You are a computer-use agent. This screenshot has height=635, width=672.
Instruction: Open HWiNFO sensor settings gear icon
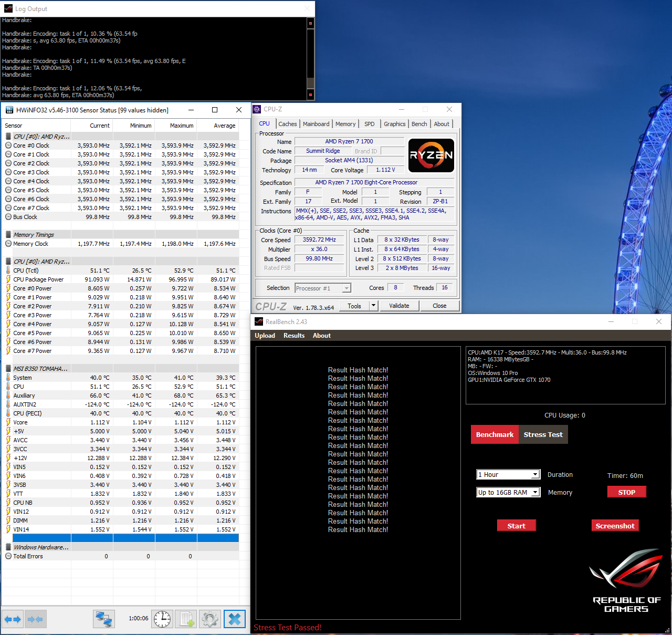(210, 619)
